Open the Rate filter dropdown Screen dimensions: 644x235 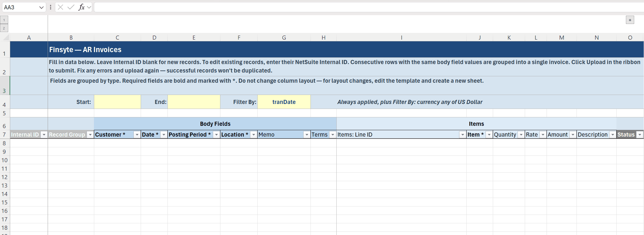pyautogui.click(x=543, y=135)
